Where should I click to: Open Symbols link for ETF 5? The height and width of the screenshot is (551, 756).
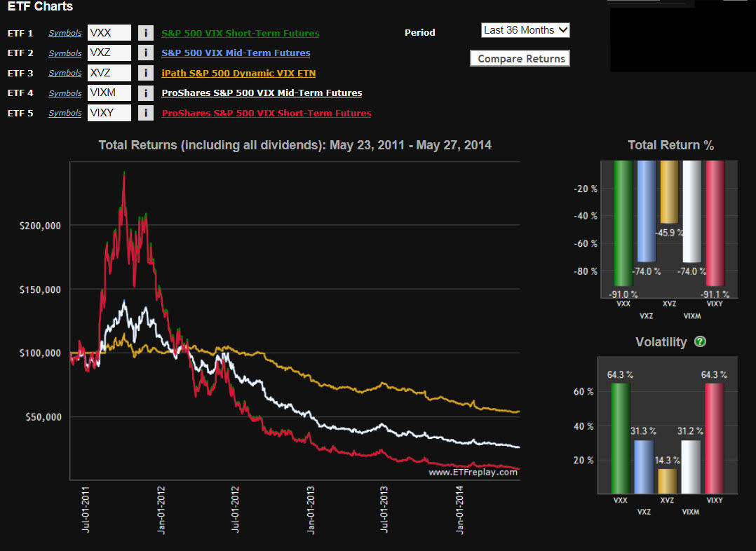click(x=65, y=114)
